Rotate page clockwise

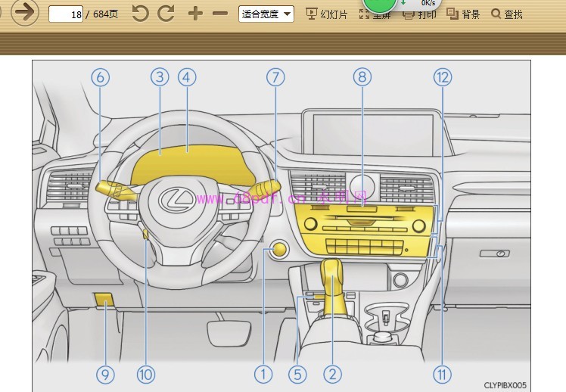(x=166, y=14)
